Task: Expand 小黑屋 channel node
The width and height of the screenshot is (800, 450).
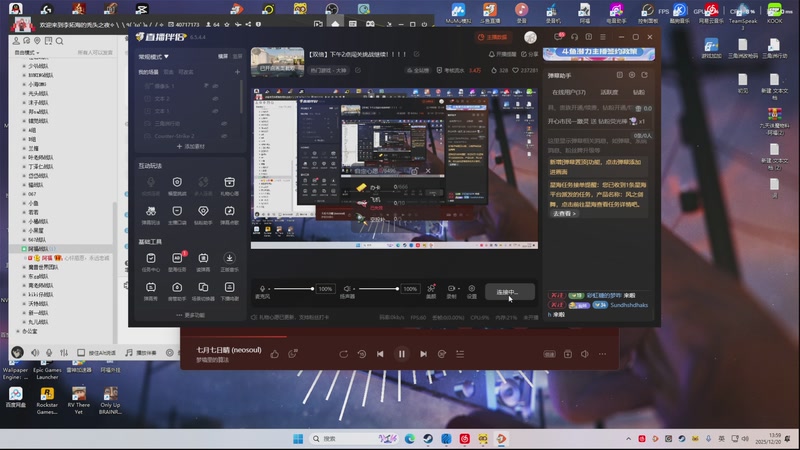Action: click(24, 230)
